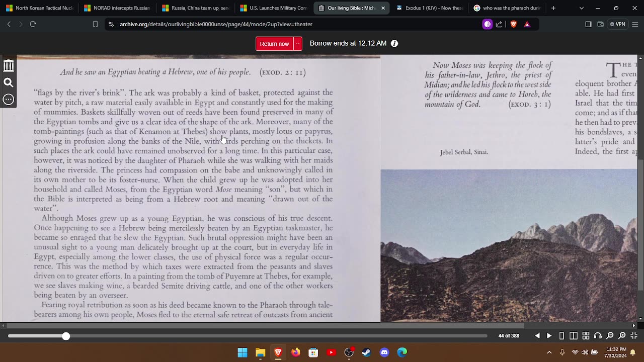644x362 pixels.
Task: Start read aloud with headphones icon
Action: pos(598,336)
